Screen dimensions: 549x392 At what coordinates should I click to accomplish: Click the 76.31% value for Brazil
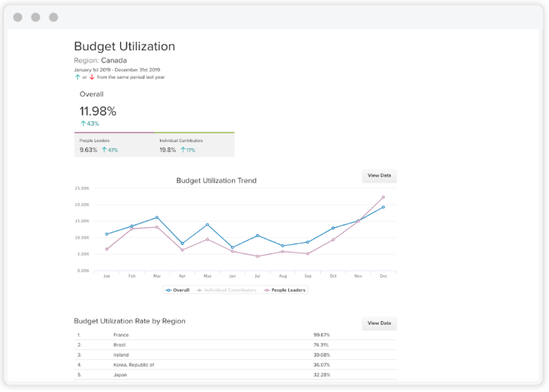[x=321, y=345]
